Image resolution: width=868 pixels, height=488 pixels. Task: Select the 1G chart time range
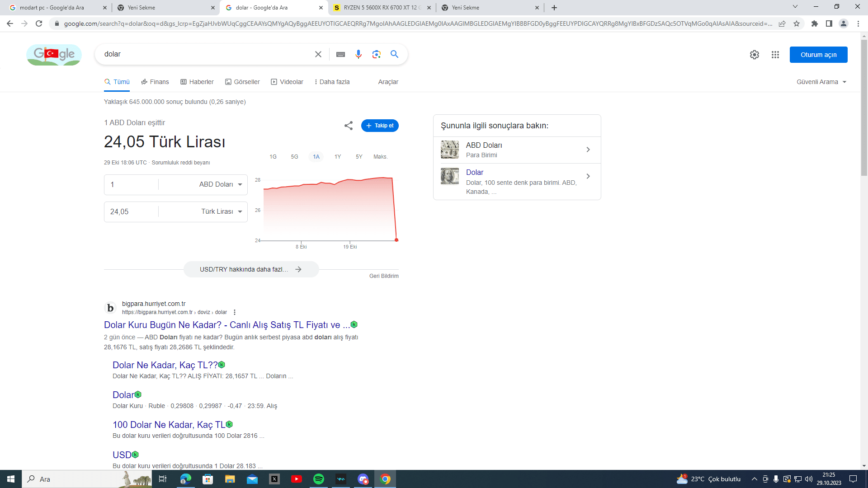pyautogui.click(x=273, y=157)
